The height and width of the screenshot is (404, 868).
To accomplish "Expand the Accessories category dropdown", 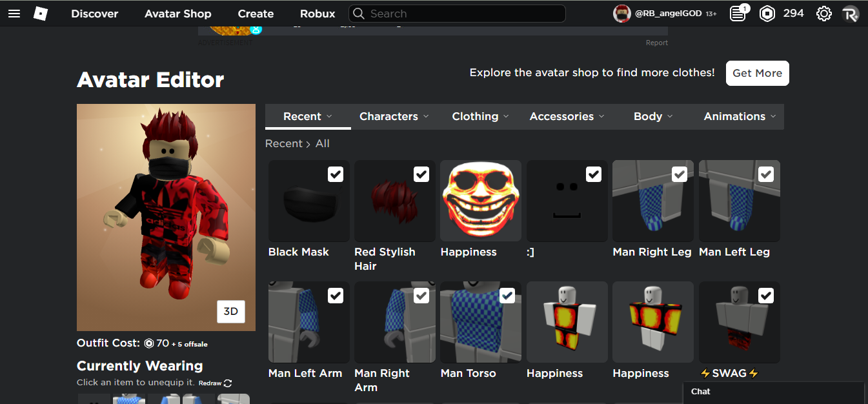I will (x=567, y=117).
